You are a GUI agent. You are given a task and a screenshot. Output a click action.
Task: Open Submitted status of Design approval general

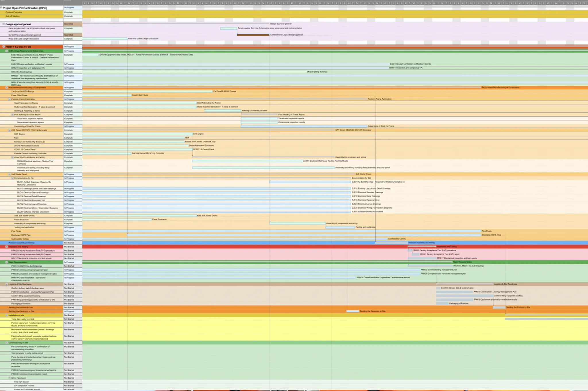pyautogui.click(x=73, y=24)
